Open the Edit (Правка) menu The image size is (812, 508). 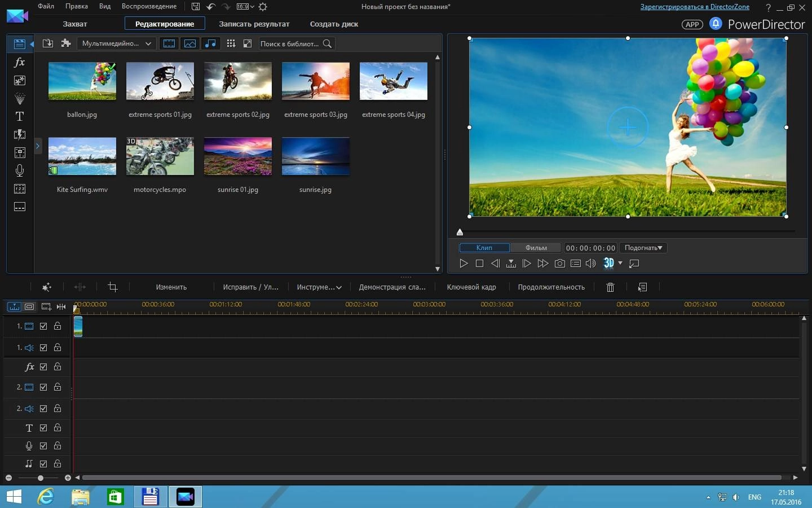77,6
